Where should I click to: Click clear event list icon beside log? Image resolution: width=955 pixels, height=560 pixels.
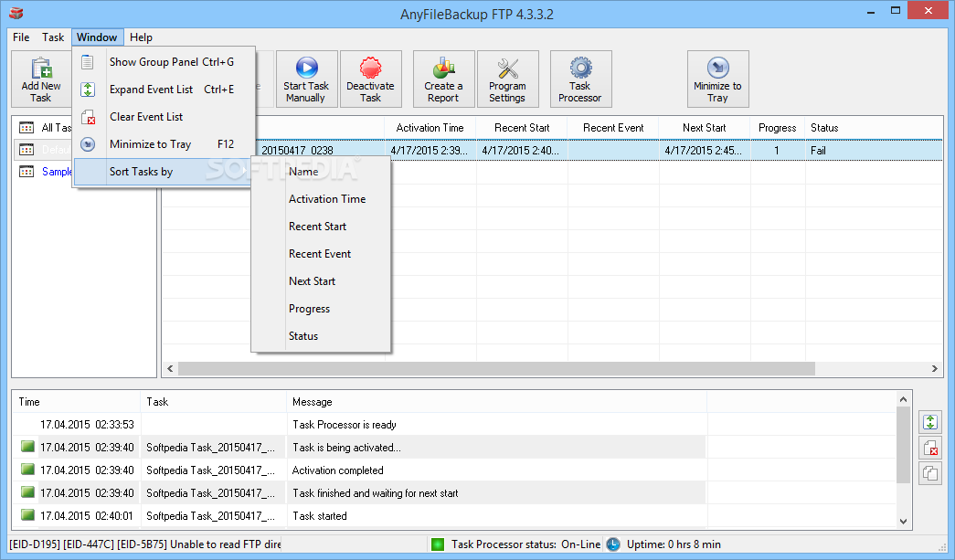(930, 448)
